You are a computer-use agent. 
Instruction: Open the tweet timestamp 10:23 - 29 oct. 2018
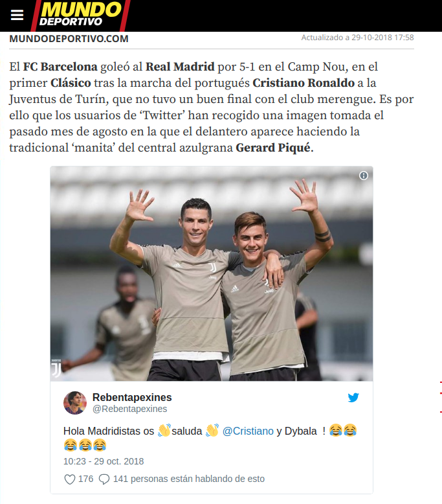pos(104,462)
